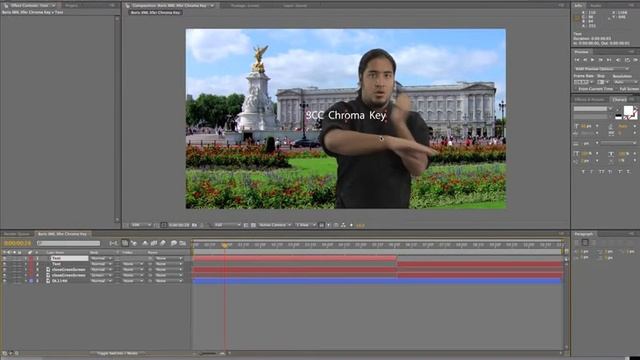This screenshot has height=360, width=640.
Task: Click the Character stroke color swatch
Action: (x=634, y=116)
